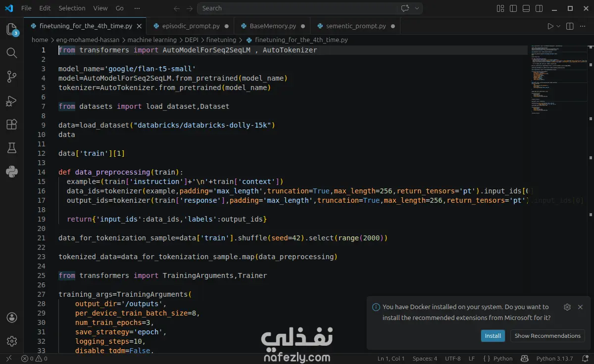Switch to BaseMemory.py tab
Image resolution: width=594 pixels, height=364 pixels.
coord(273,26)
